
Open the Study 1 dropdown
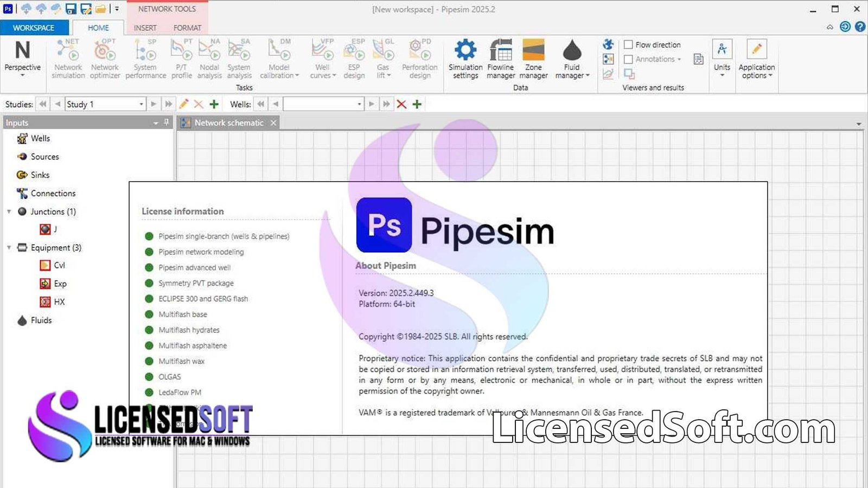141,104
